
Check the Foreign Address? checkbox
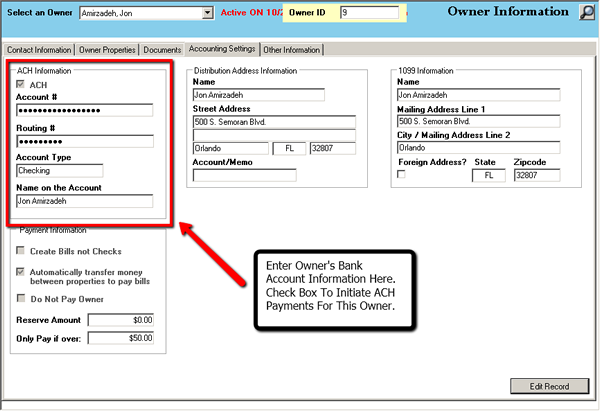[x=401, y=175]
